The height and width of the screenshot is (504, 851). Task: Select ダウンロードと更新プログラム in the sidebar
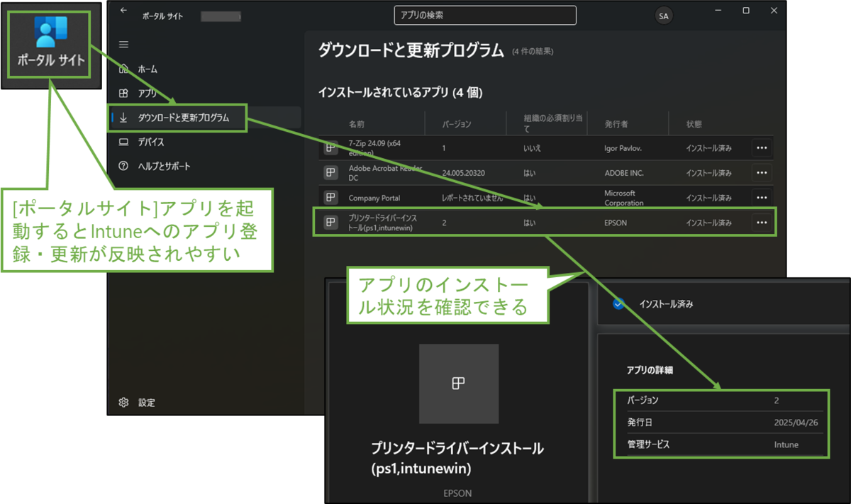184,118
